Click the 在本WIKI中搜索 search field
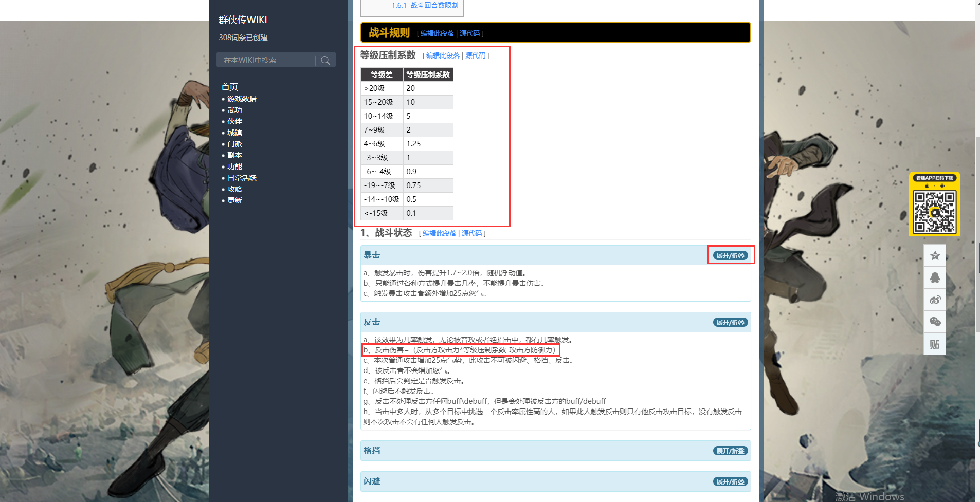980x502 pixels. [x=266, y=60]
